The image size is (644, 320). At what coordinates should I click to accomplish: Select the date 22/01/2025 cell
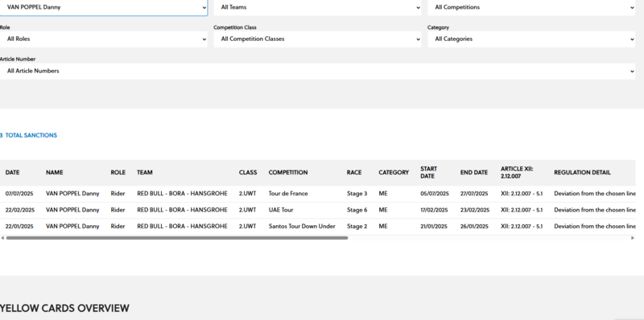(19, 227)
